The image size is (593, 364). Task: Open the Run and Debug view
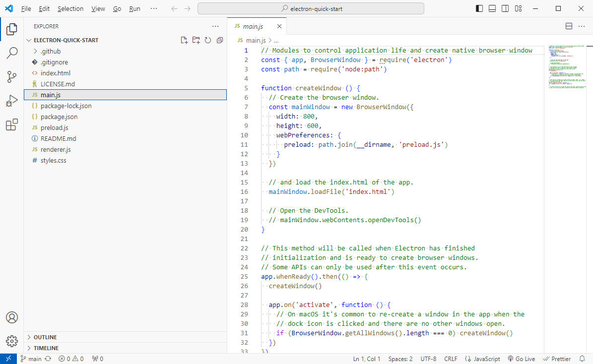(x=12, y=101)
